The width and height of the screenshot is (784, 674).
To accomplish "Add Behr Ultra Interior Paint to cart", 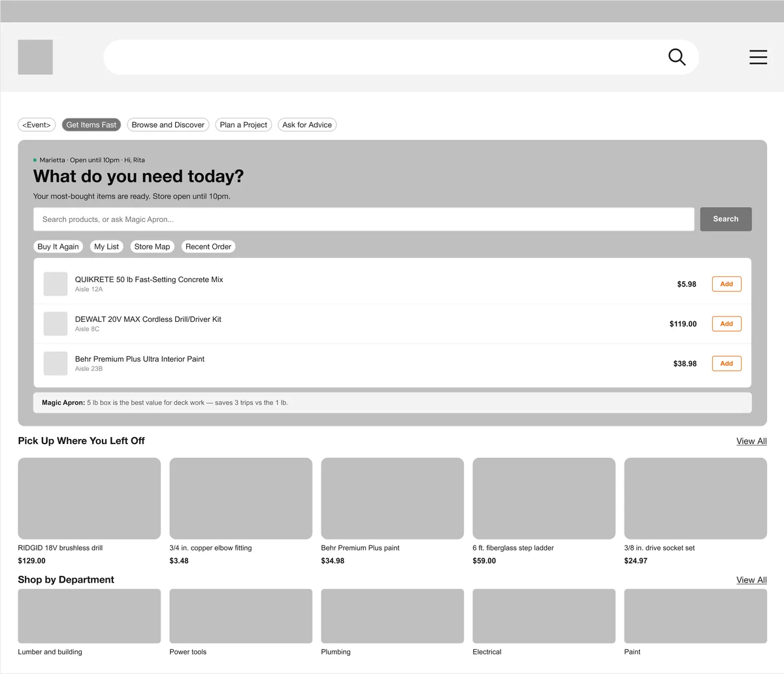I will (x=727, y=364).
